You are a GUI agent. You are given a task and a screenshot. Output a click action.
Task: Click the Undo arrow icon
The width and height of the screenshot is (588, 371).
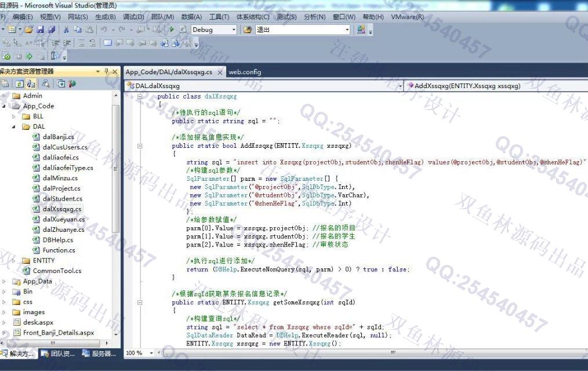tap(104, 30)
